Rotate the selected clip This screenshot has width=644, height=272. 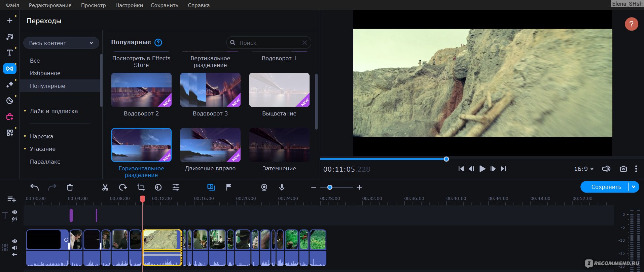[123, 187]
